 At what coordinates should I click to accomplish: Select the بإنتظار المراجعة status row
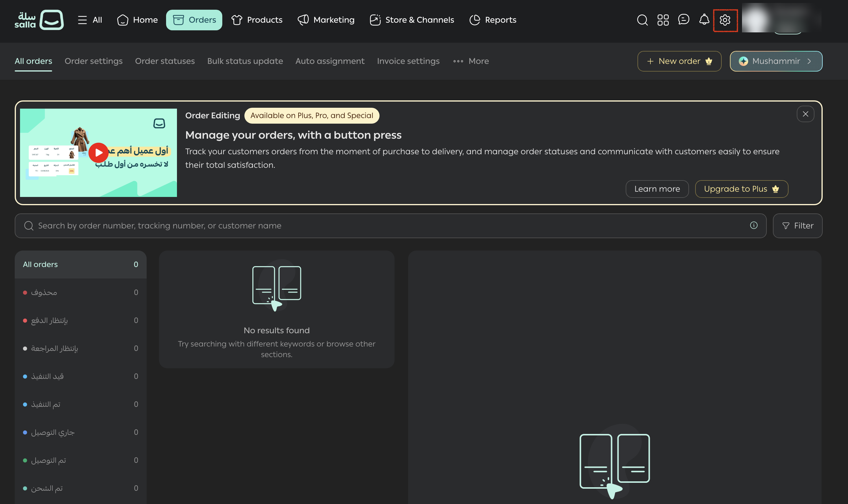(x=80, y=349)
